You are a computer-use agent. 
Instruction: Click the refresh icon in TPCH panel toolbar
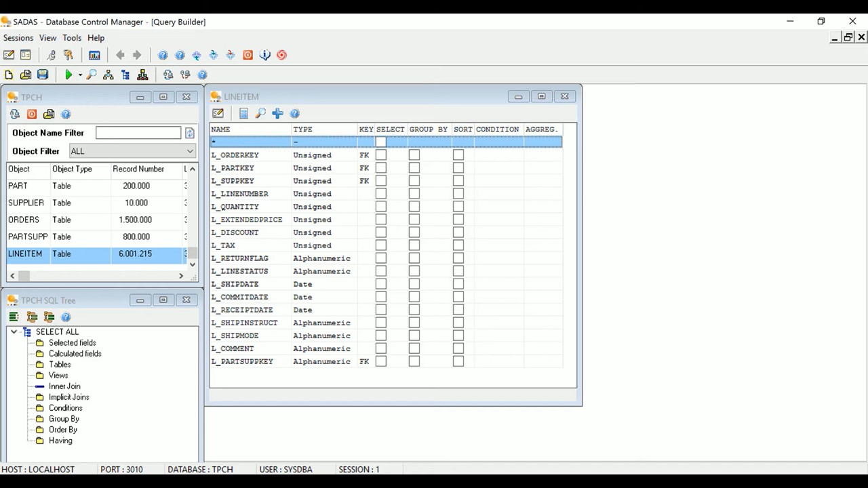coord(14,114)
